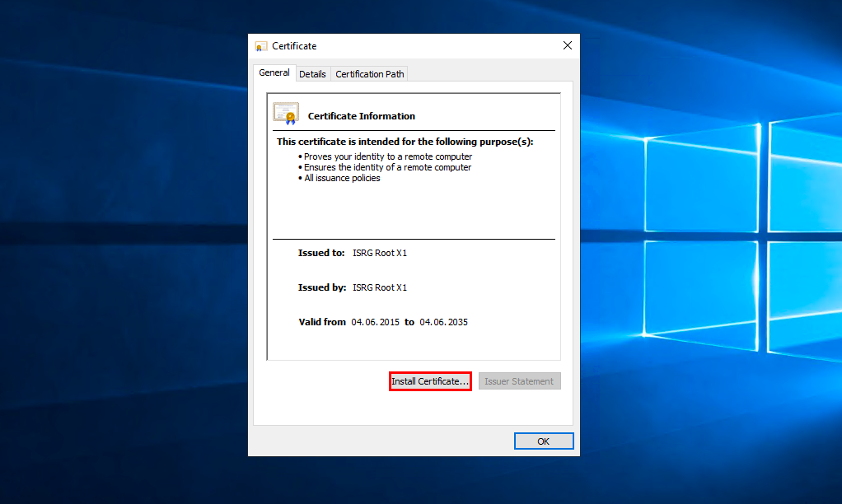
Task: Click the Issued to value ISRG Root X1
Action: pos(380,253)
